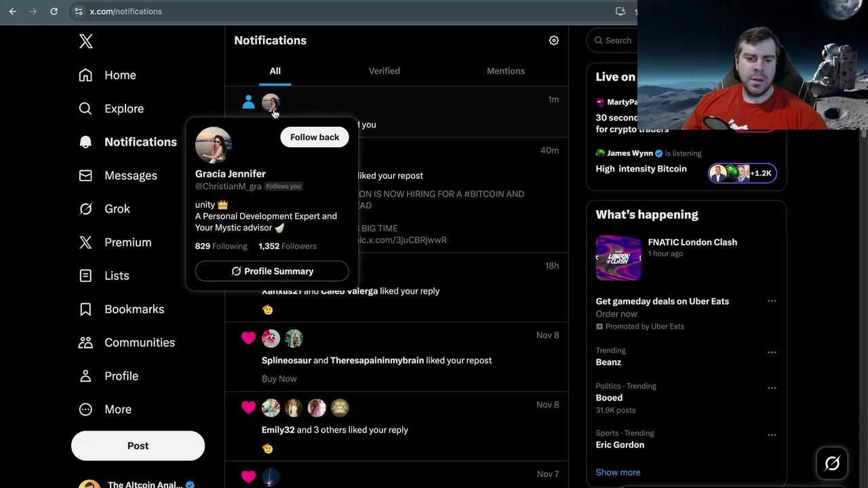Click the blue follower person icon
The height and width of the screenshot is (488, 868).
[x=248, y=102]
